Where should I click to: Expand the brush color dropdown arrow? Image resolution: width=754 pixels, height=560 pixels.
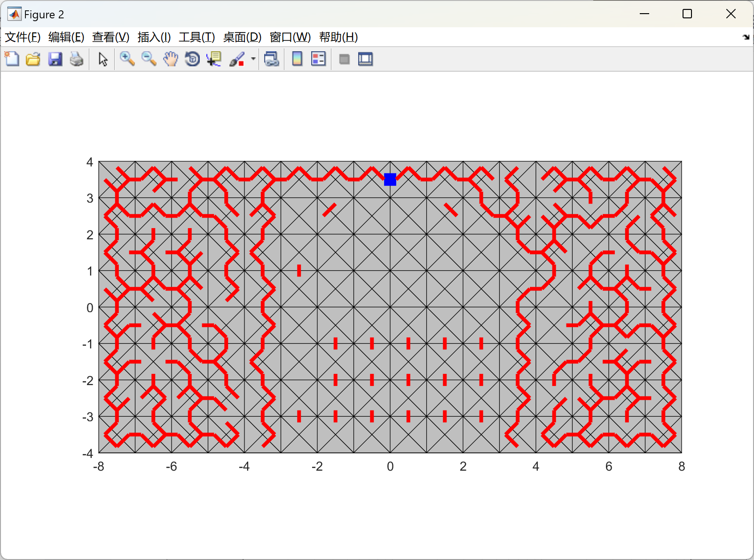pos(253,59)
